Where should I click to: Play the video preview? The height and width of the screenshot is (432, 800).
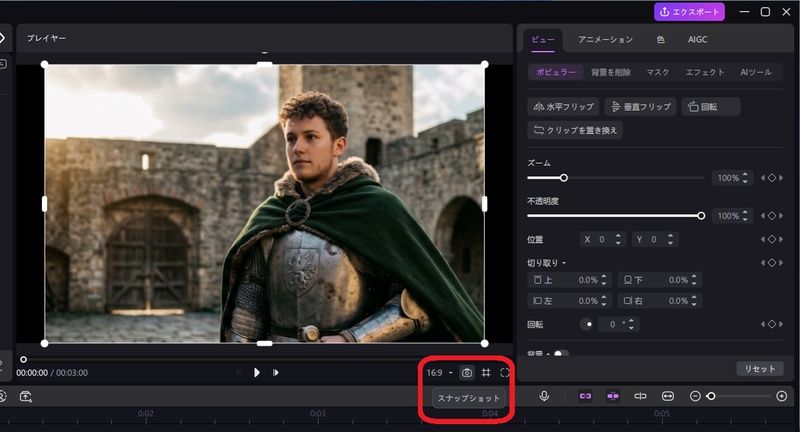click(257, 373)
